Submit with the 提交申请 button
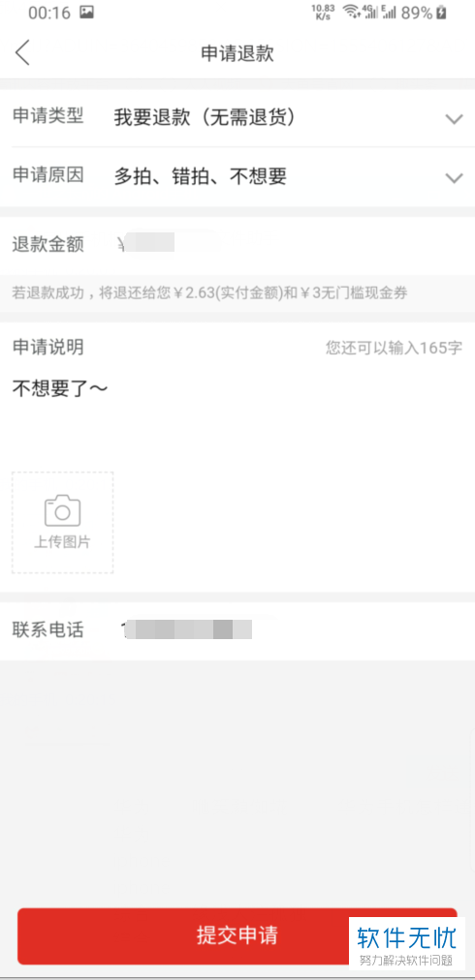475x980 pixels. [x=237, y=935]
